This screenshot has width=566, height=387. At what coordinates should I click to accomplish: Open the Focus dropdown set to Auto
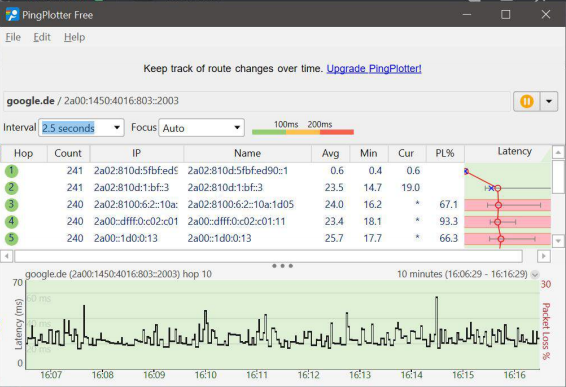pyautogui.click(x=201, y=128)
